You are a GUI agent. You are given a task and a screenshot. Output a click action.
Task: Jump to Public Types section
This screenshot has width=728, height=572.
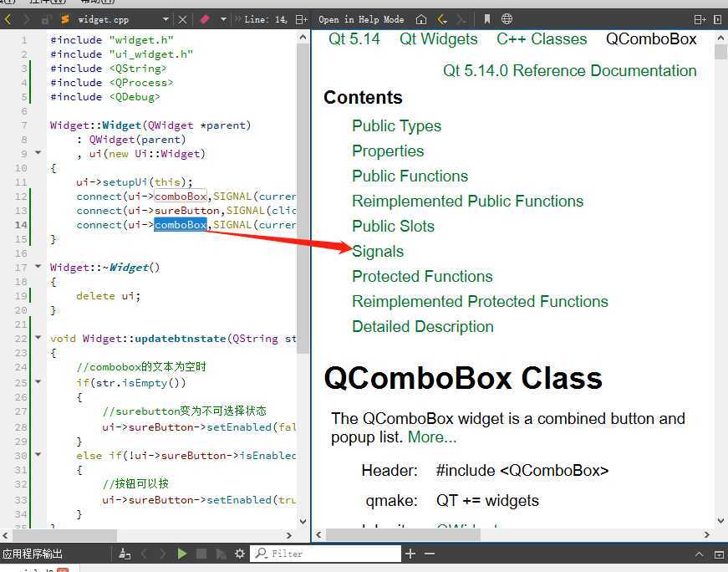[396, 126]
